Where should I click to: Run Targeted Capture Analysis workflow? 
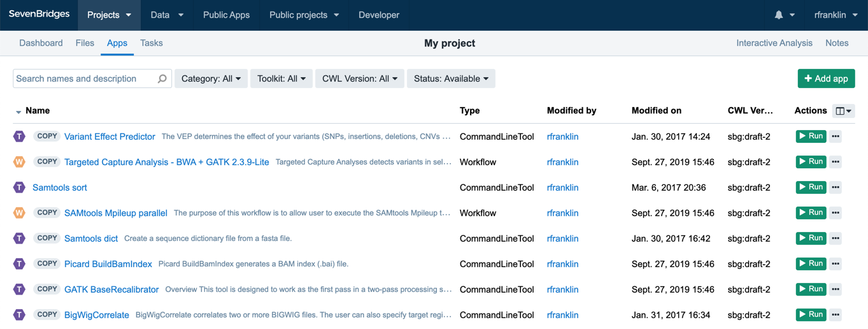[x=811, y=162]
